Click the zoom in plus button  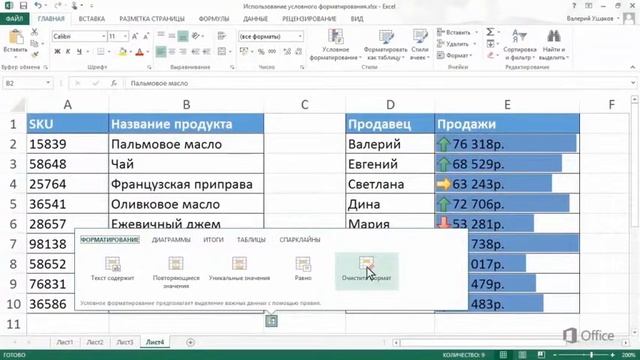pyautogui.click(x=612, y=355)
